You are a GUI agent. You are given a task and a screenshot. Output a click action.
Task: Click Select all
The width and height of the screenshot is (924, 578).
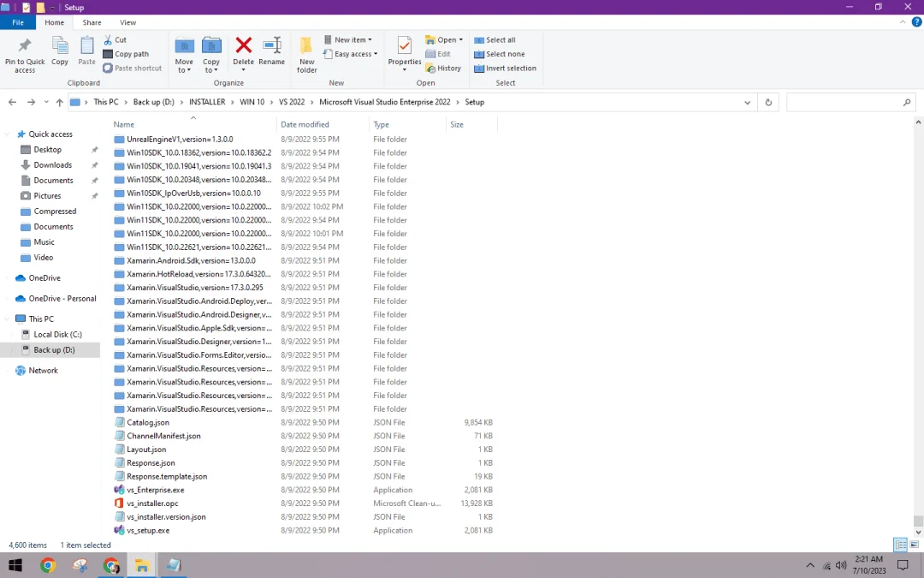(x=495, y=39)
